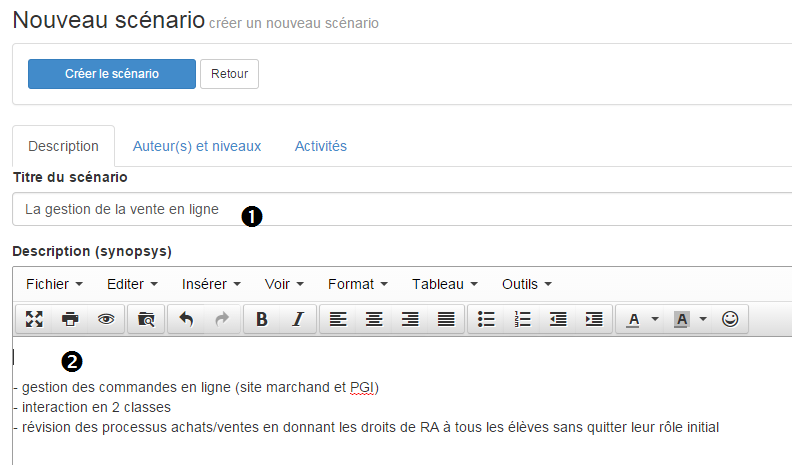Toggle bold formatting
Viewport: 792px width, 465px height.
coord(262,319)
